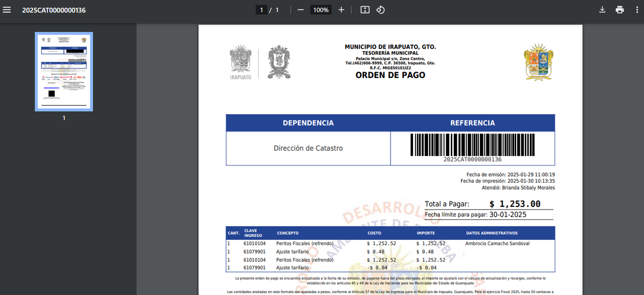This screenshot has height=295, width=644.
Task: Click the Total a Pagar label
Action: [447, 204]
